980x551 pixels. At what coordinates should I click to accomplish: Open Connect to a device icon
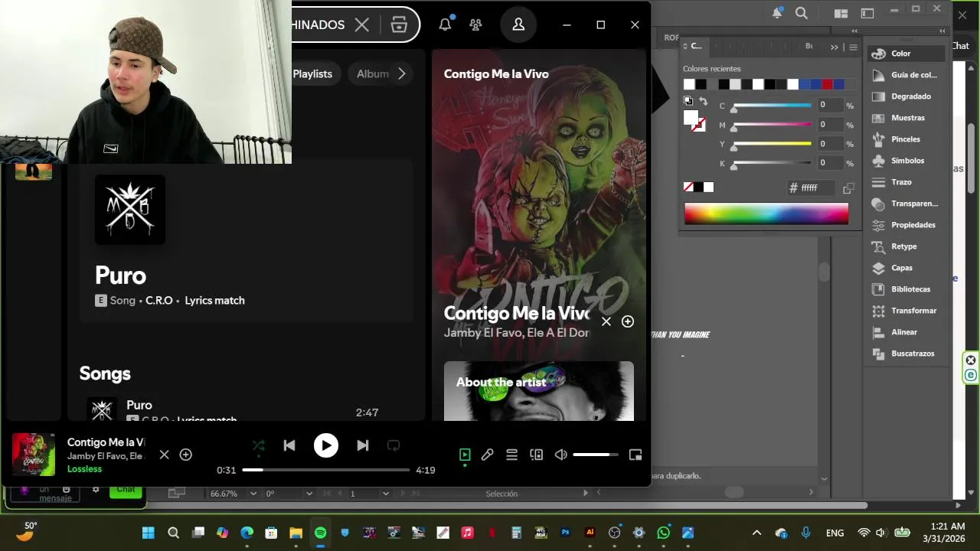click(537, 455)
